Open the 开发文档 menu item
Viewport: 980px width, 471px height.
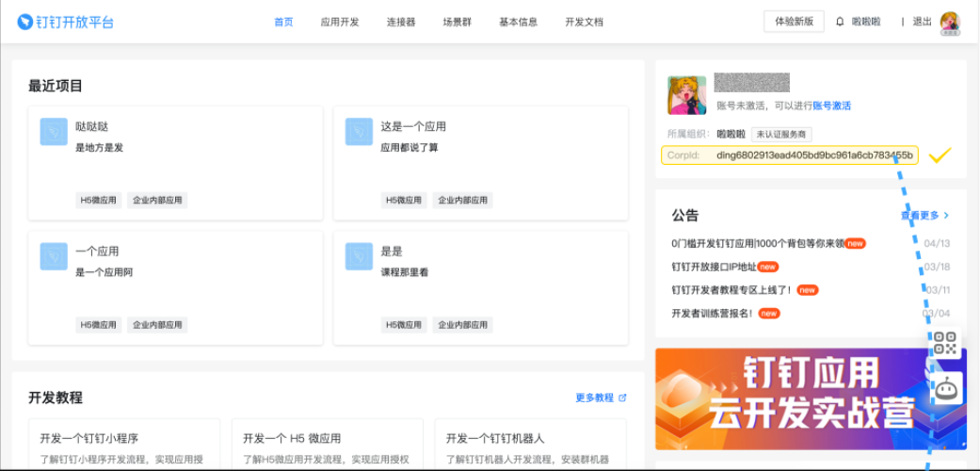pos(584,22)
